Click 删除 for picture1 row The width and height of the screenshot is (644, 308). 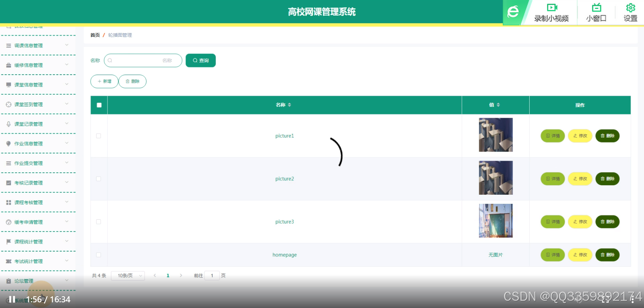[607, 136]
